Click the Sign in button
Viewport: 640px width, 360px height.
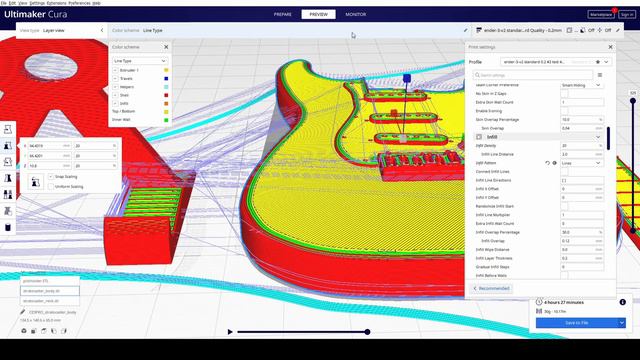627,14
